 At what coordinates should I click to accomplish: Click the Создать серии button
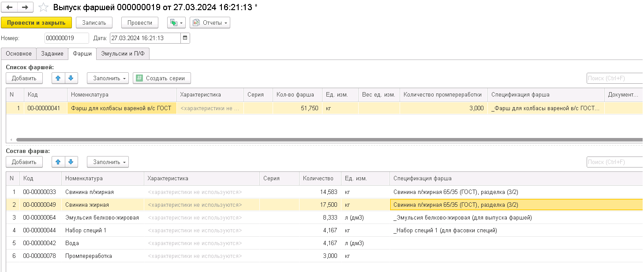coord(162,78)
